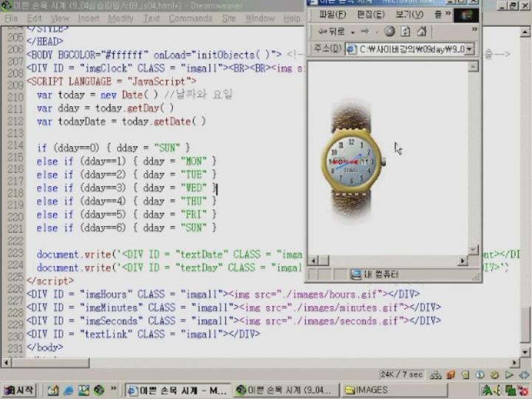Click the 내 컴퓨터 zone in browser status bar
The image size is (532, 399).
pos(375,274)
